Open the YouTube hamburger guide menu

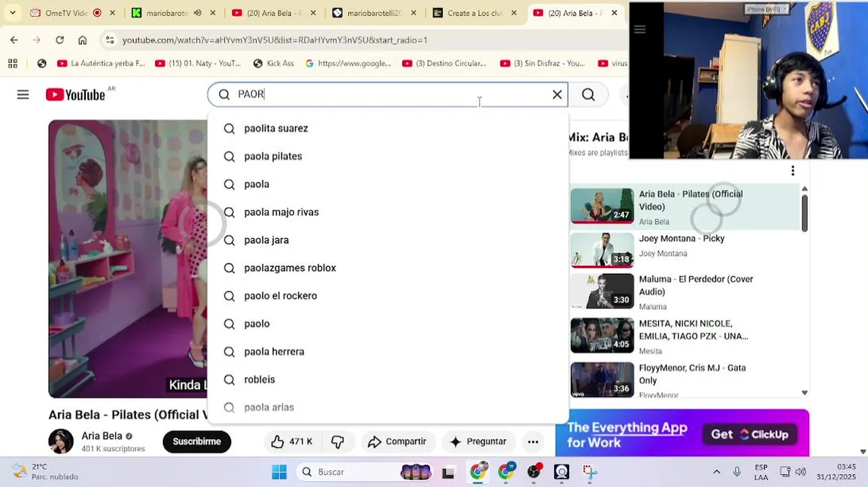coord(23,95)
